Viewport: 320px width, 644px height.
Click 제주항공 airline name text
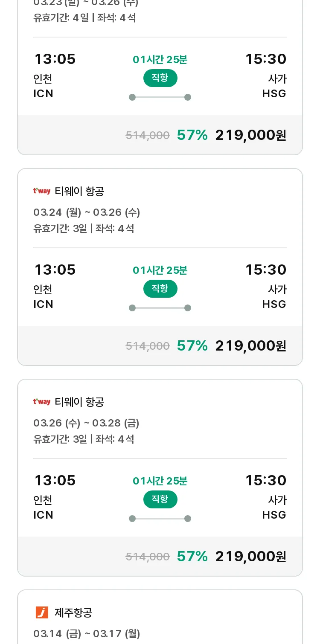[73, 613]
